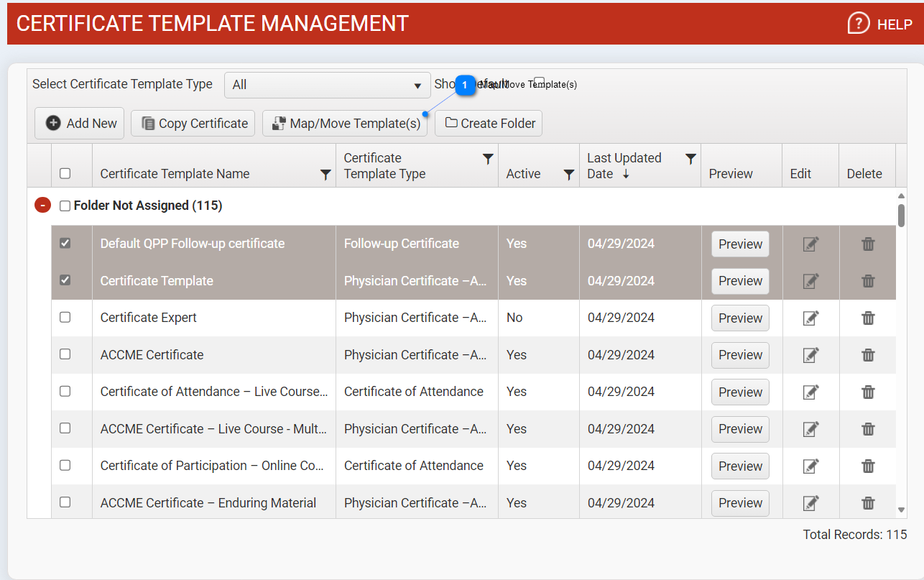Open the Help icon in header
Viewport: 924px width, 580px height.
(x=859, y=24)
